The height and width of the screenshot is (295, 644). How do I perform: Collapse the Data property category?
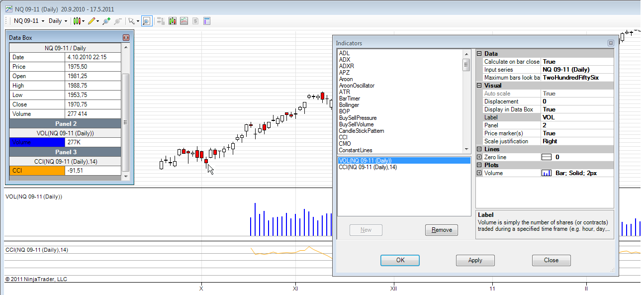pos(479,54)
